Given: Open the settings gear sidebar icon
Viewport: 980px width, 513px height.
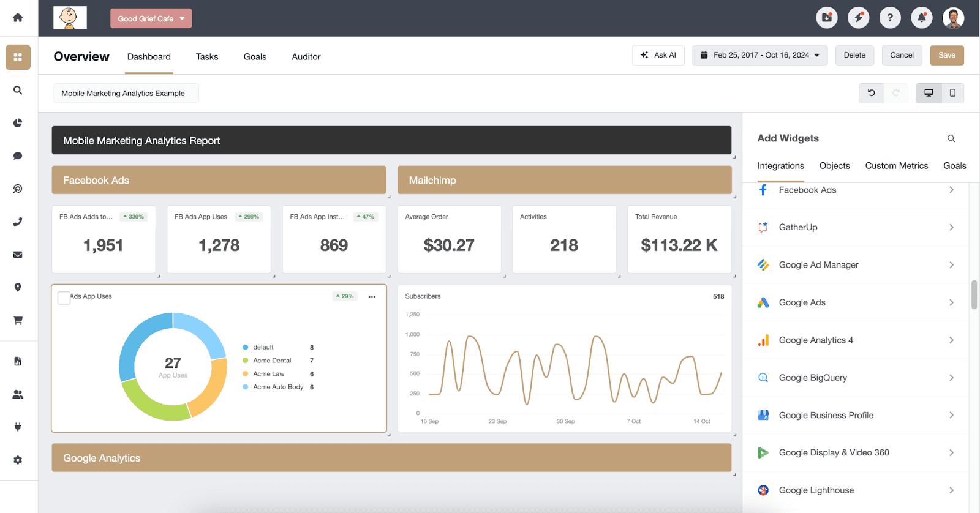Looking at the screenshot, I should click(18, 460).
